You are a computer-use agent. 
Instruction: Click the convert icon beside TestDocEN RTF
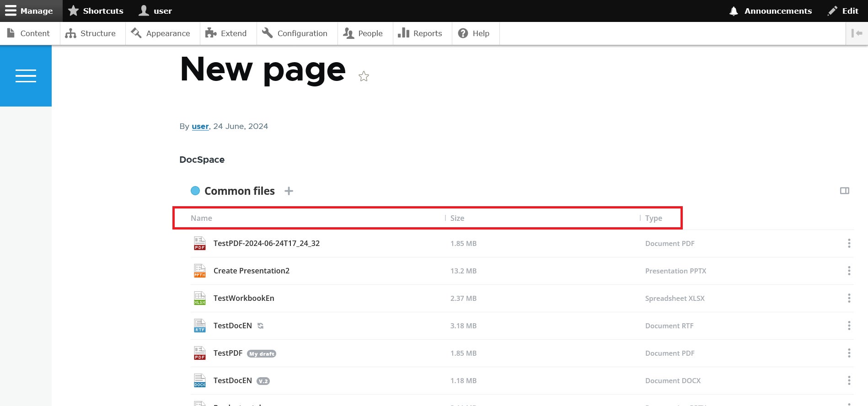(x=261, y=326)
